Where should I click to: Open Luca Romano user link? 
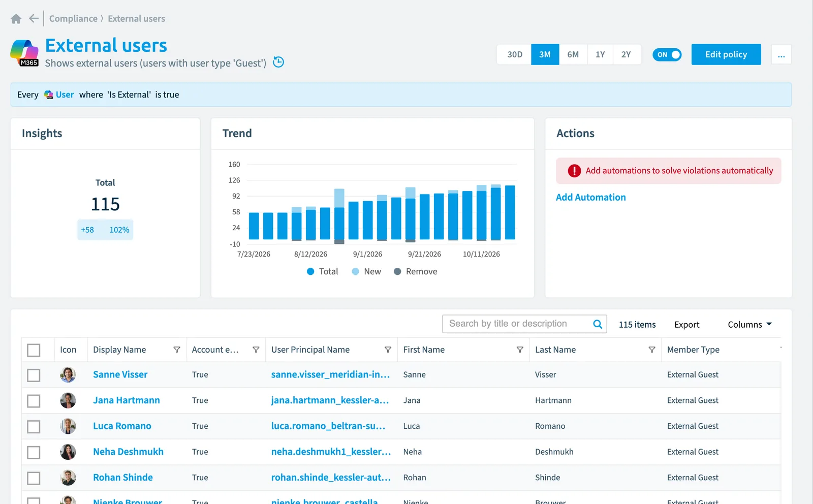122,426
